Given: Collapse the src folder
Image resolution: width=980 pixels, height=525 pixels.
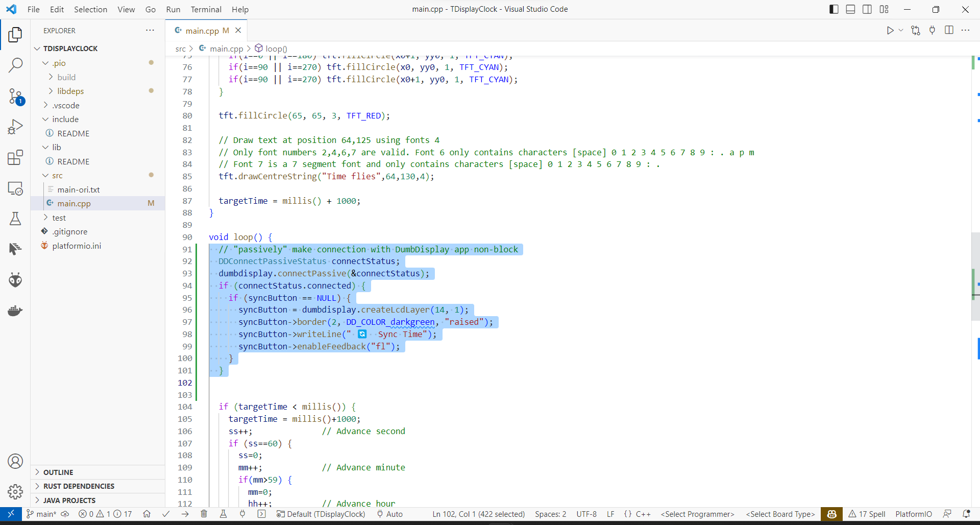Looking at the screenshot, I should point(57,175).
